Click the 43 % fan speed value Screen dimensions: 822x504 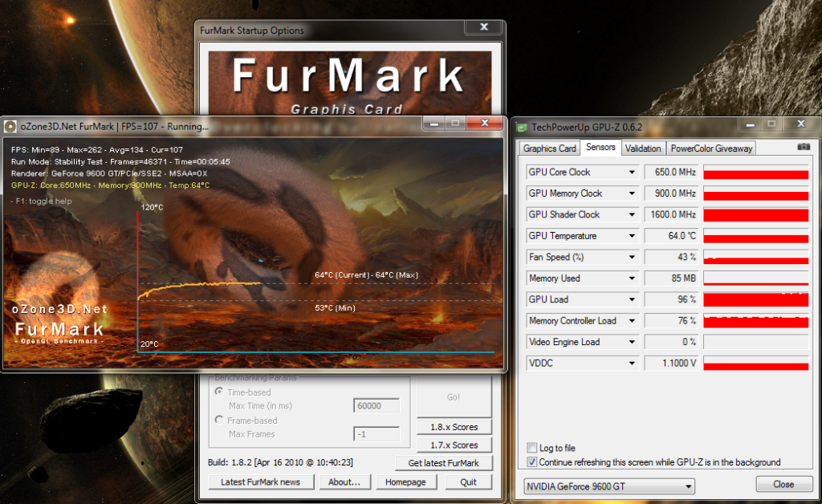[x=670, y=258]
